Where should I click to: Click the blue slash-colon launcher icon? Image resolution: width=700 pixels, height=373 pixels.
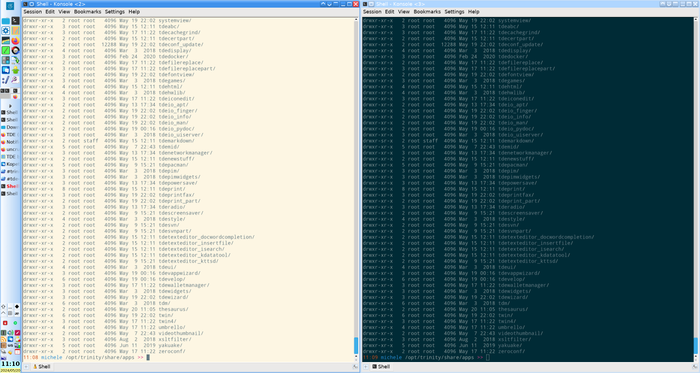(x=6, y=80)
